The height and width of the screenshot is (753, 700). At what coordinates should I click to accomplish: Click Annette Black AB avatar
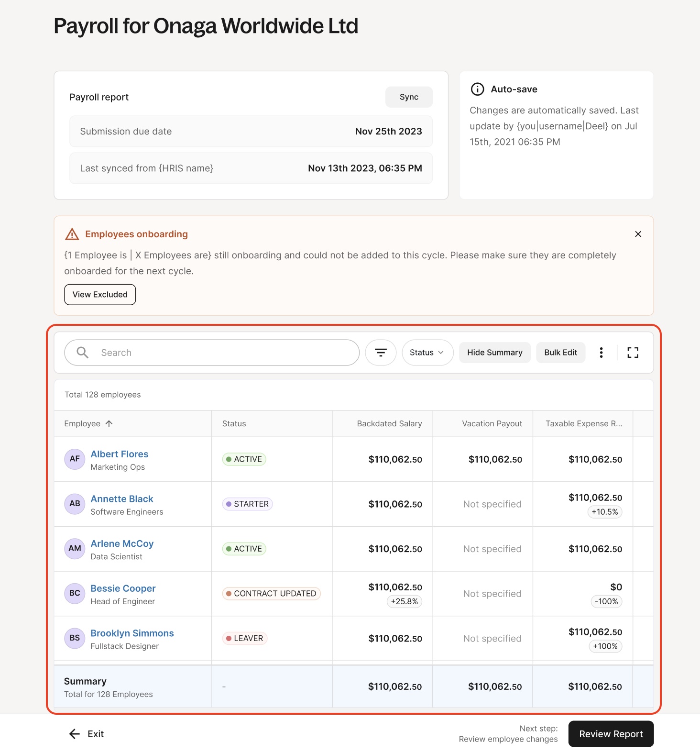75,504
